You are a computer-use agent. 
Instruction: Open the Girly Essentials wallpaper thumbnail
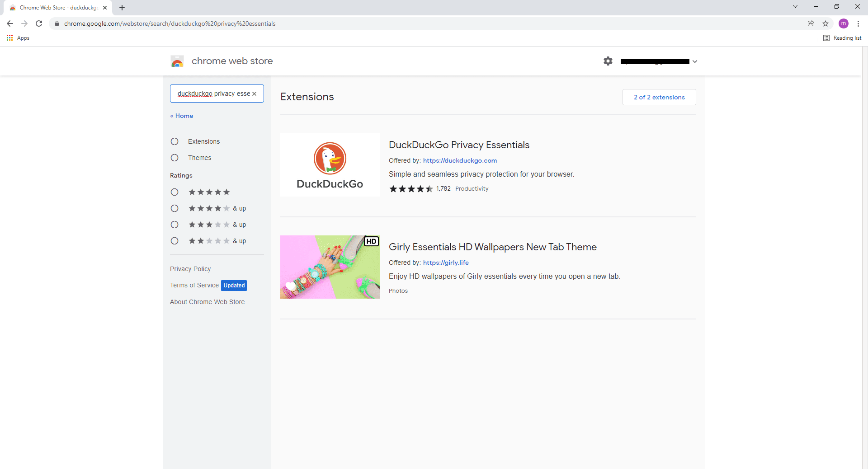(x=330, y=267)
